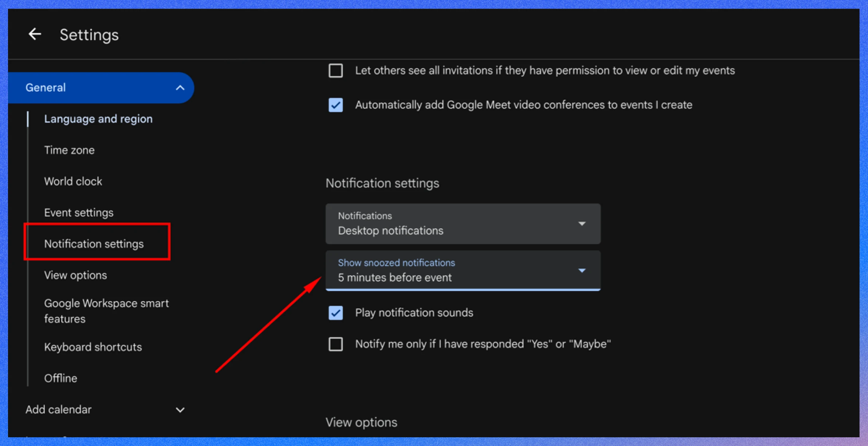Click the Settings page title
Viewport: 868px width, 446px height.
(x=89, y=35)
